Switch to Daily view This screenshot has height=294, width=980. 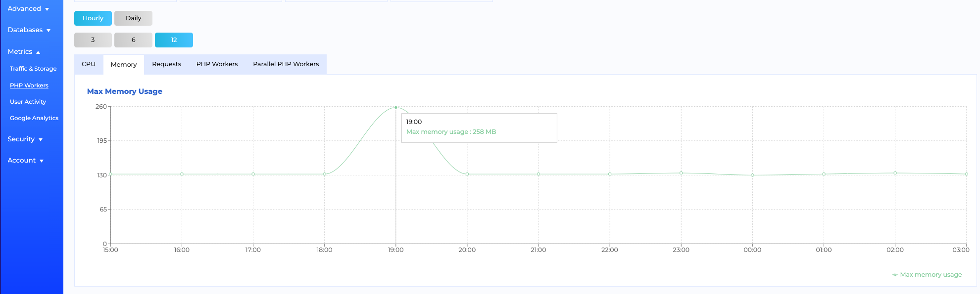point(133,18)
